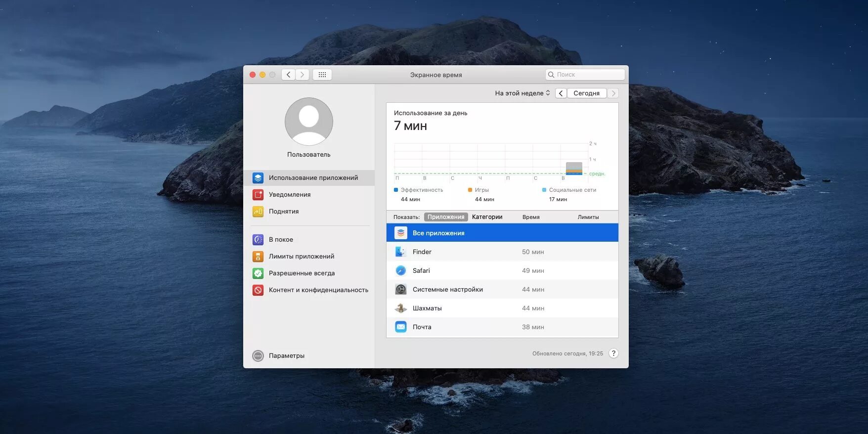Go forward with toolbar forward arrow
868x434 pixels.
(303, 75)
